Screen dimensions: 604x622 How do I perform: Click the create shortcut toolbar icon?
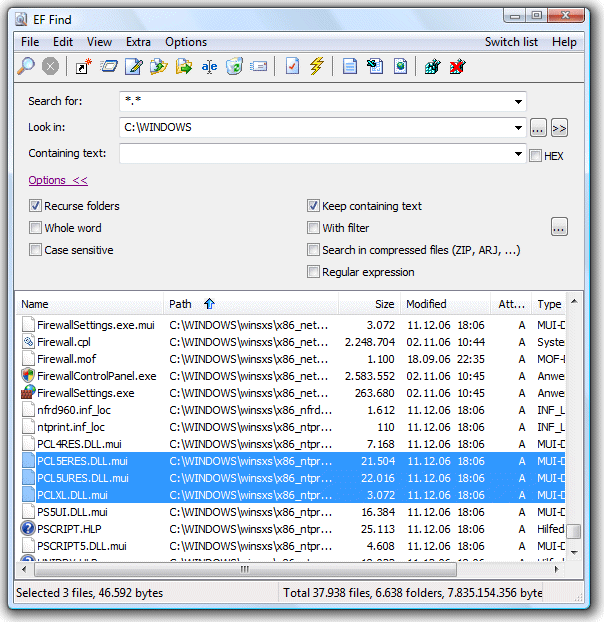[83, 66]
